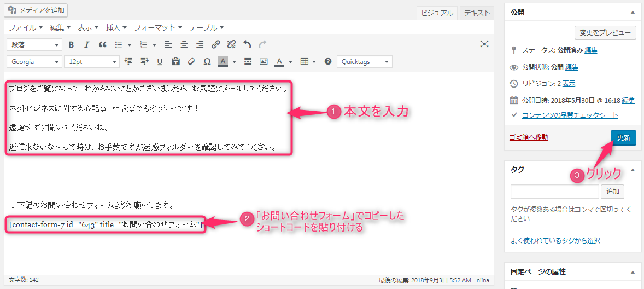This screenshot has height=289, width=644.
Task: Open keyboard shortcuts help icon
Action: click(328, 62)
